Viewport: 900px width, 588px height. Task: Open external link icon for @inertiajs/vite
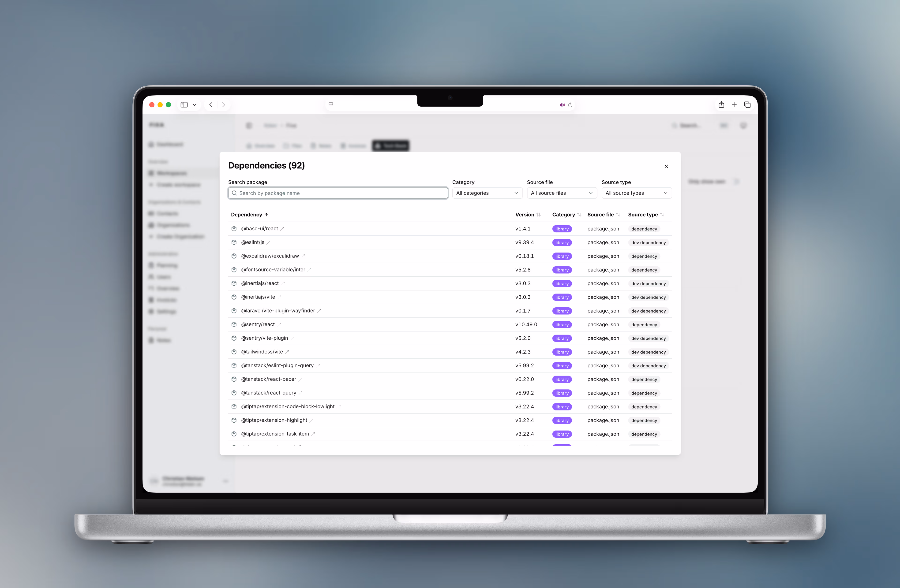coord(279,298)
